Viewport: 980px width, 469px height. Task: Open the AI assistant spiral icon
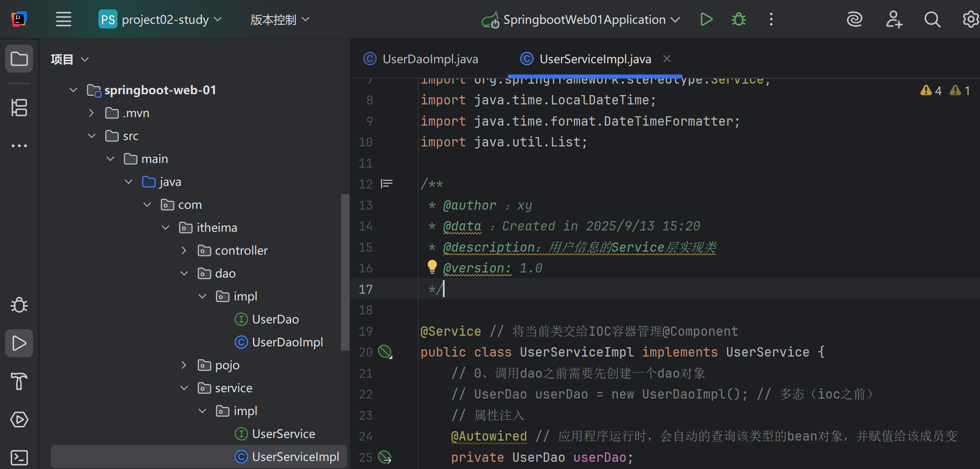coord(854,20)
